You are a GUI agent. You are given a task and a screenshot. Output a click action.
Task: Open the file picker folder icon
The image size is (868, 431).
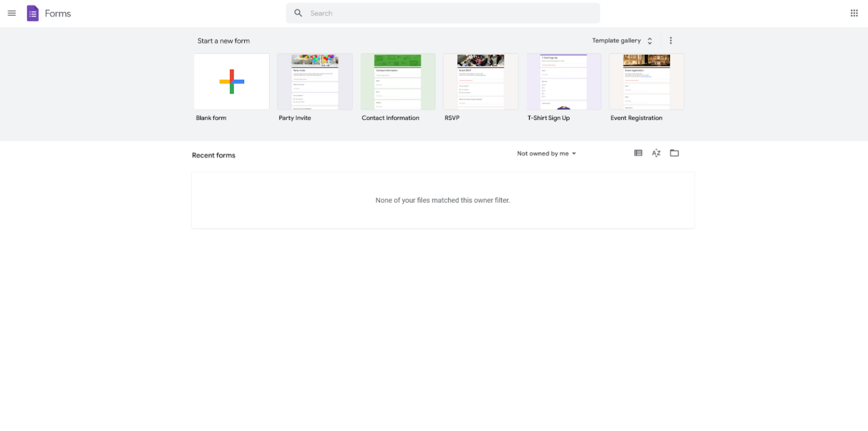[x=674, y=153]
